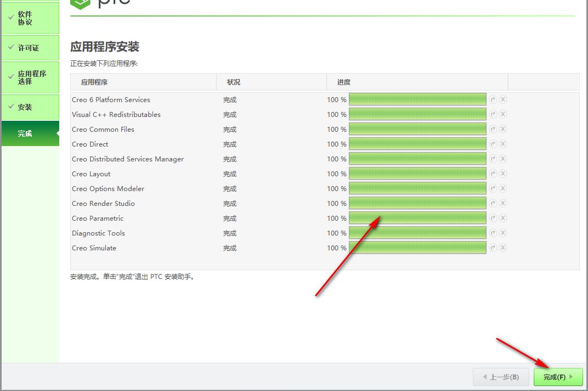The width and height of the screenshot is (588, 391).
Task: Click the cancel X icon for Creo 6 Platform Services
Action: coord(503,99)
